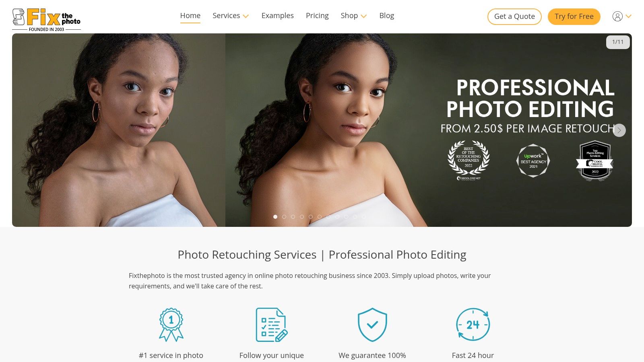Click the Fix the Photo logo
This screenshot has width=644, height=362.
click(46, 19)
